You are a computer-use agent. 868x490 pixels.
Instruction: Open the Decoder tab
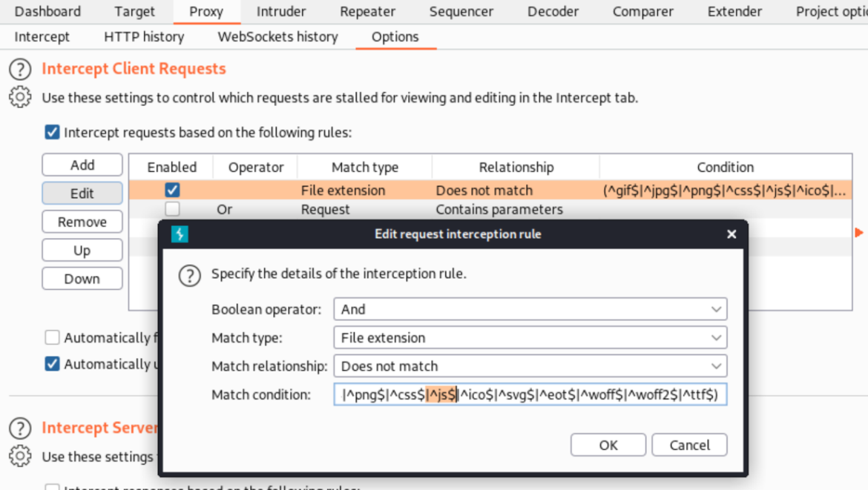553,12
